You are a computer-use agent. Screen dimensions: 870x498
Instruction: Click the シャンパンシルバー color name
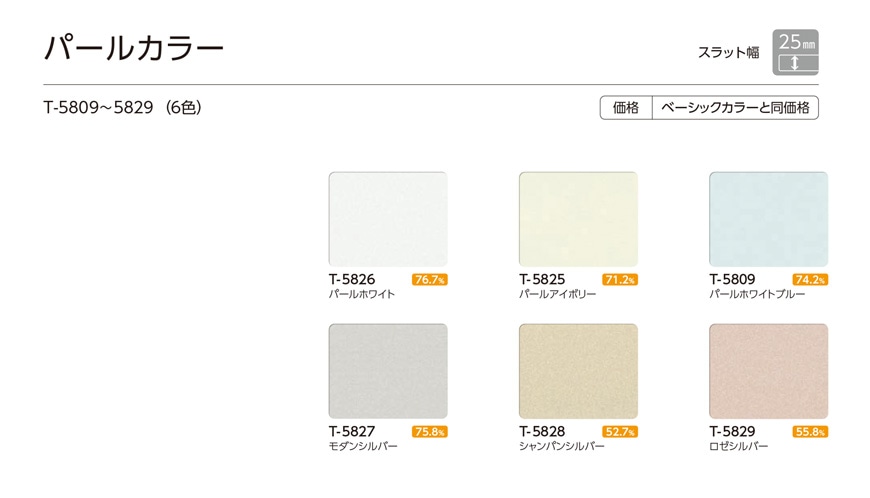(562, 446)
